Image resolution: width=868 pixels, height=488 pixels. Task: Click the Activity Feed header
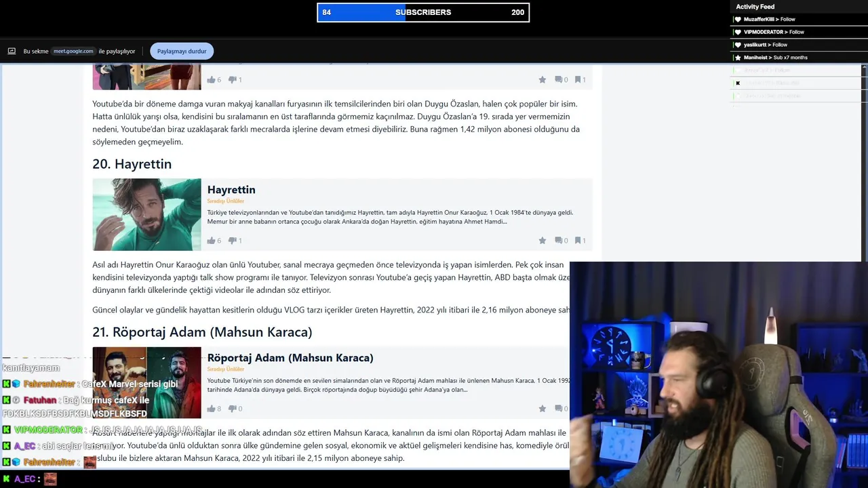pos(755,7)
